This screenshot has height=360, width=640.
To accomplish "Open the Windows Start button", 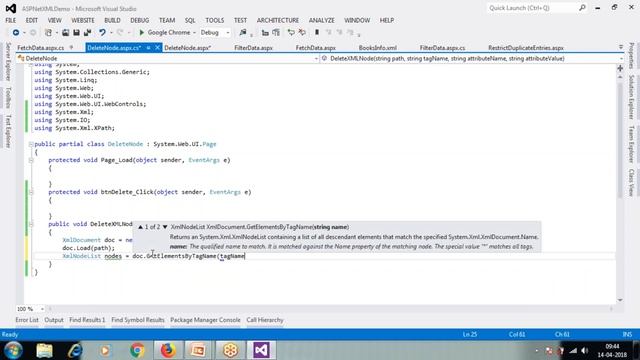I will click(x=13, y=350).
